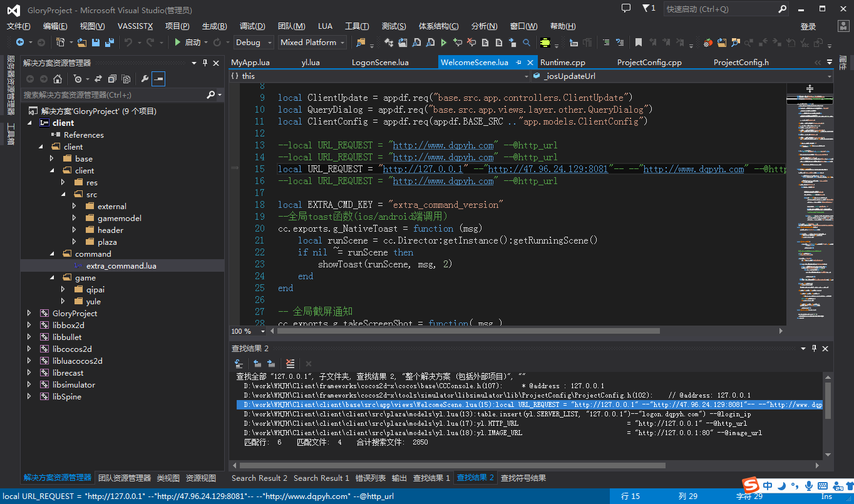Click the editor horizontal scrollbar thumb
The height and width of the screenshot is (504, 854).
(468, 331)
